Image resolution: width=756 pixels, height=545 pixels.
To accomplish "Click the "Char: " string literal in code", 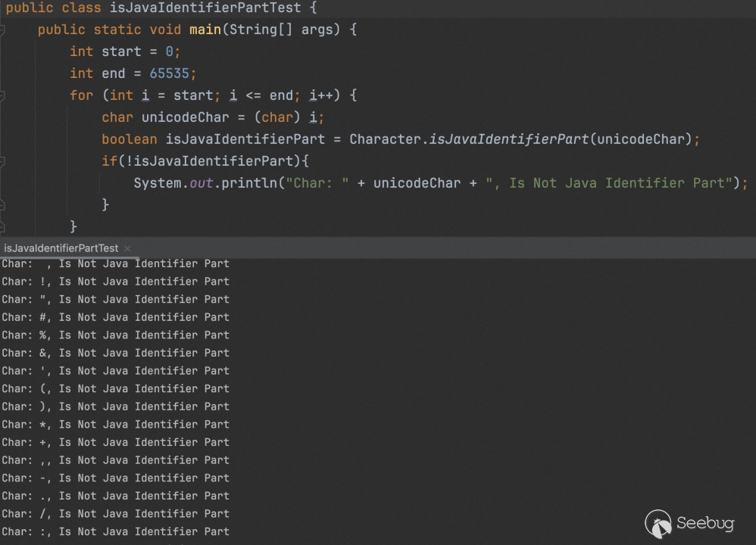I will pos(317,183).
